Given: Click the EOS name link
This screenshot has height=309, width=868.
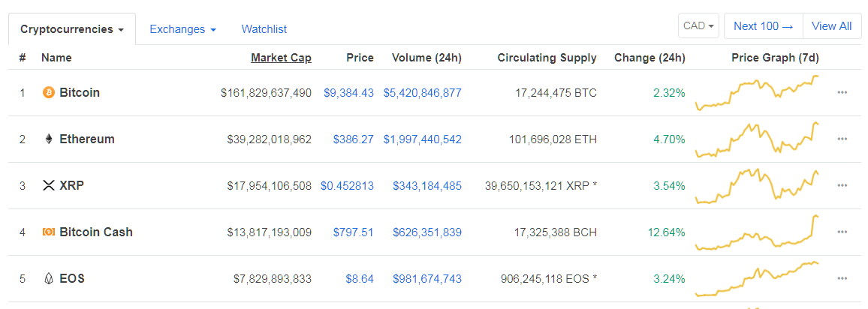Looking at the screenshot, I should (72, 279).
